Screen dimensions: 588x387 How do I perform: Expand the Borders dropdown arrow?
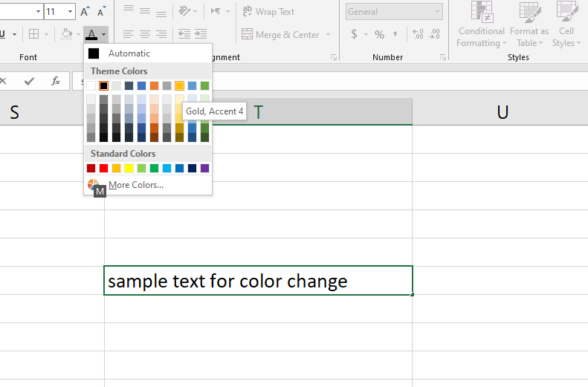(47, 34)
